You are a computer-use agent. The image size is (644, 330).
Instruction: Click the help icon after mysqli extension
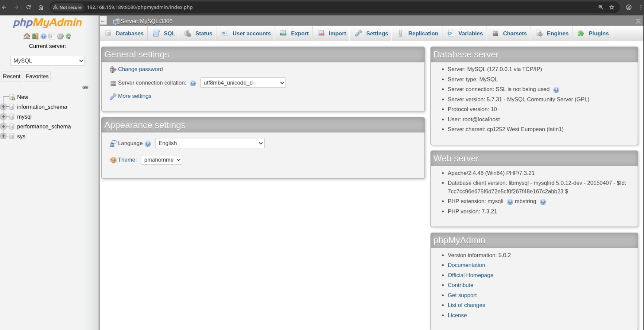pyautogui.click(x=510, y=202)
